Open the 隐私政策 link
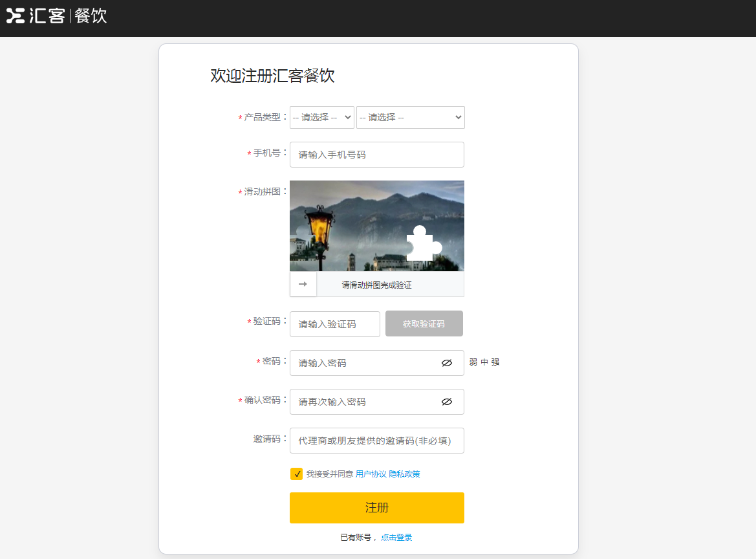The image size is (756, 559). (x=406, y=474)
